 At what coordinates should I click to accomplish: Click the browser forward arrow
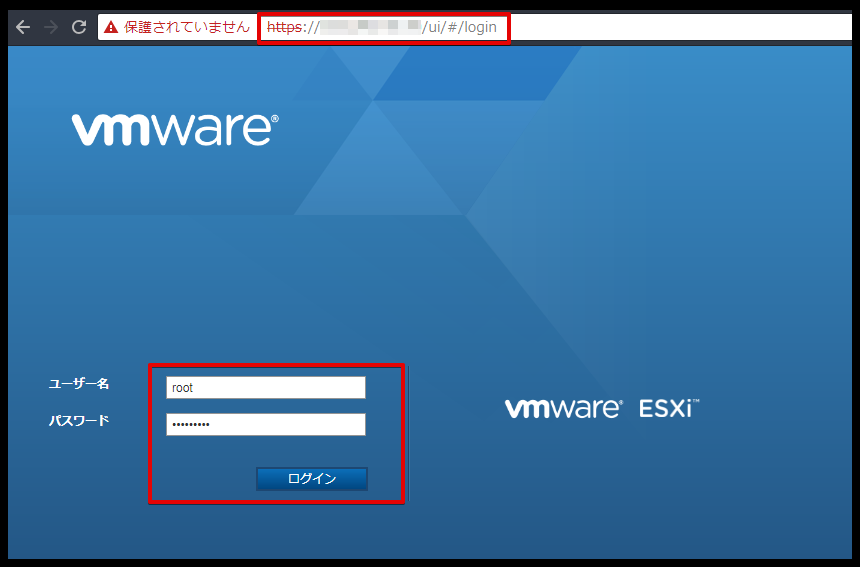coord(51,27)
